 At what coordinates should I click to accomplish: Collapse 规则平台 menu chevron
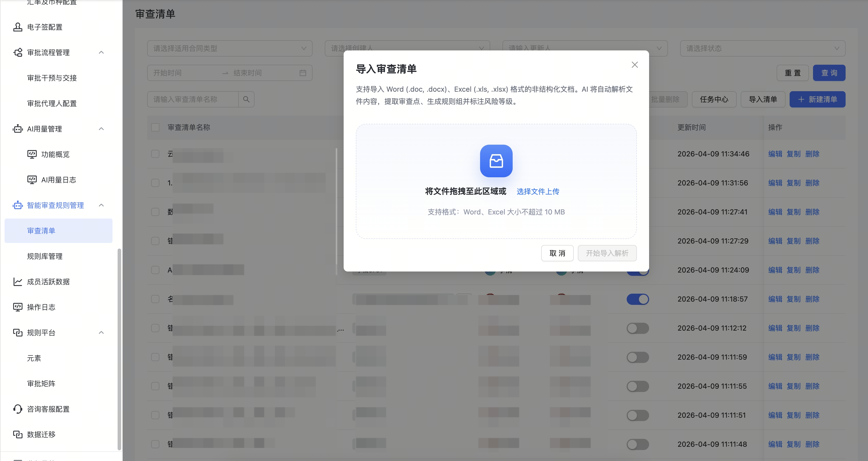(101, 333)
